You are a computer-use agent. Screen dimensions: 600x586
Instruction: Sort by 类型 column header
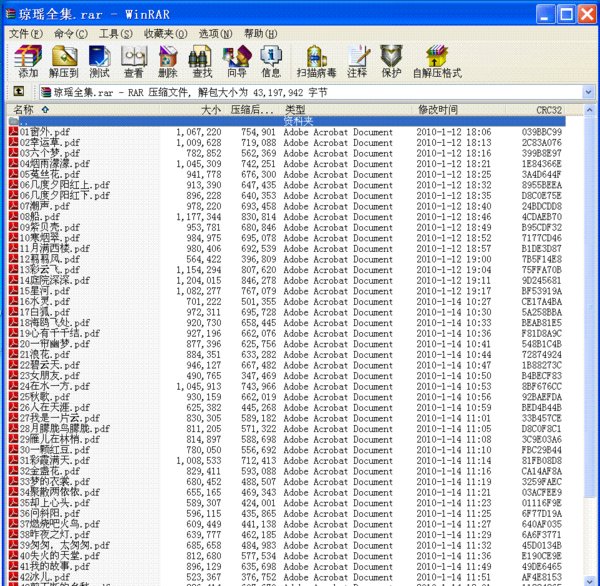[x=347, y=110]
